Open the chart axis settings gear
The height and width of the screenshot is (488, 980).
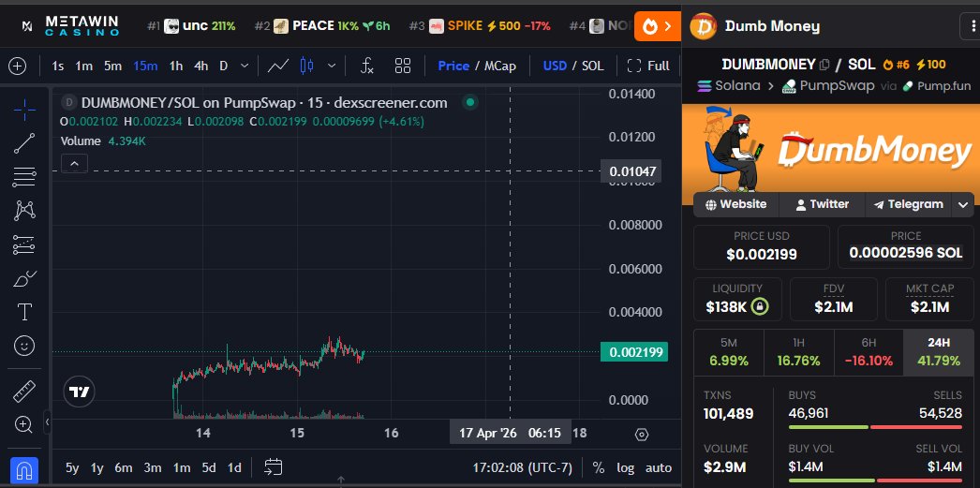(641, 435)
